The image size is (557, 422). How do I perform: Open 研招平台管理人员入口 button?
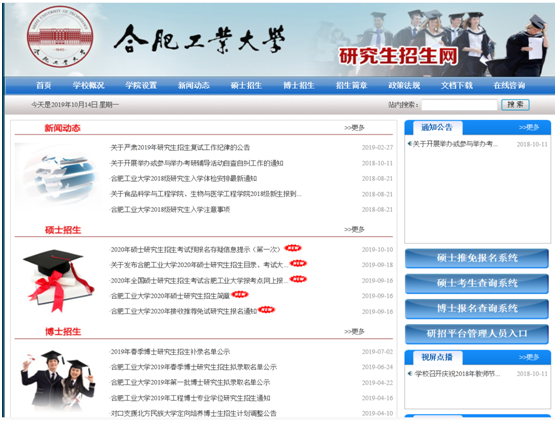point(477,334)
